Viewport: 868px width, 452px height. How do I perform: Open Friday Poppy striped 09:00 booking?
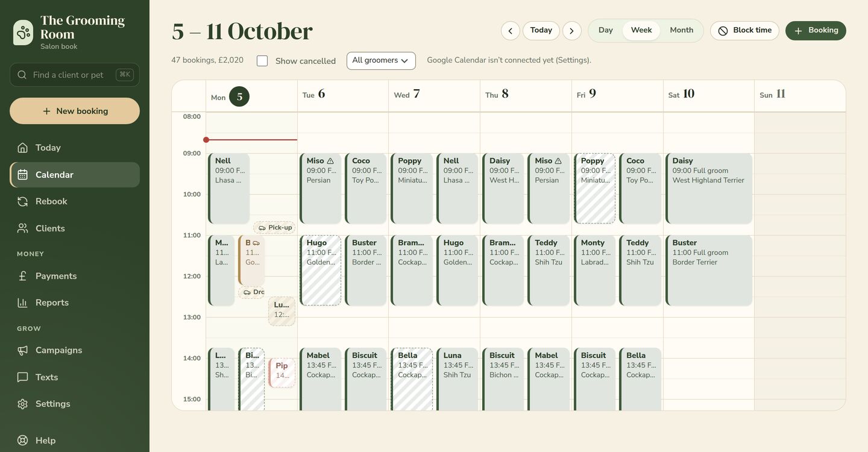(x=595, y=189)
